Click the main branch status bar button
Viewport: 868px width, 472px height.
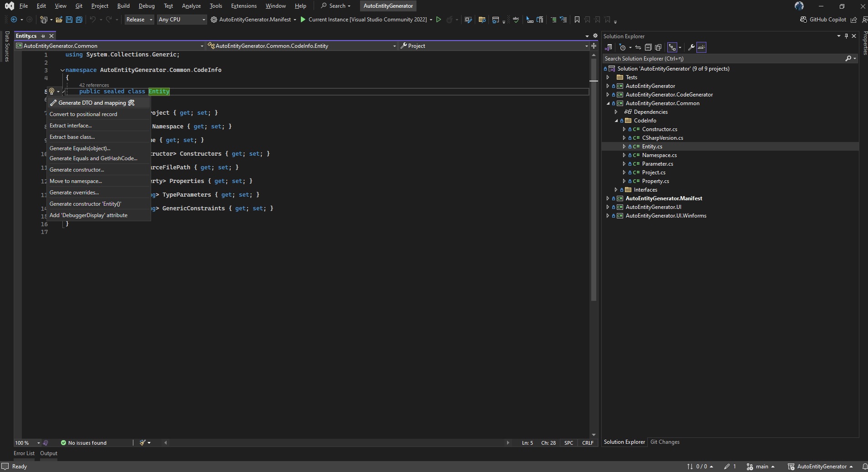click(x=761, y=467)
